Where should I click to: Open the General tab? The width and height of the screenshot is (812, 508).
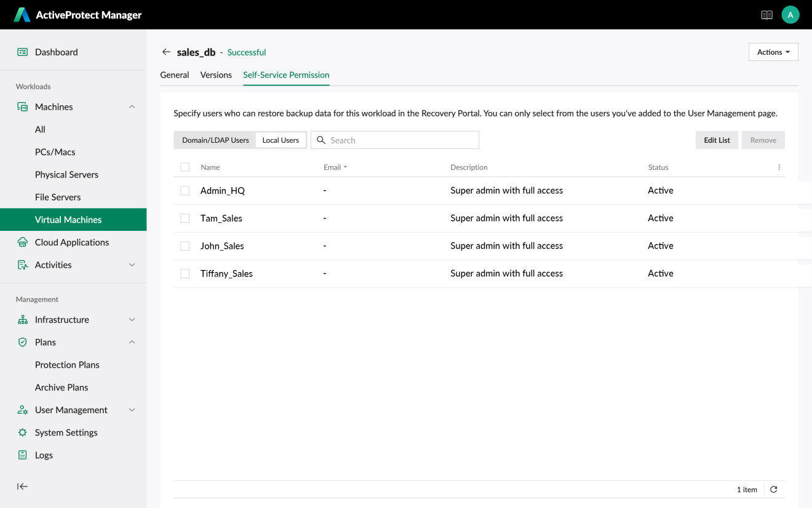[175, 75]
